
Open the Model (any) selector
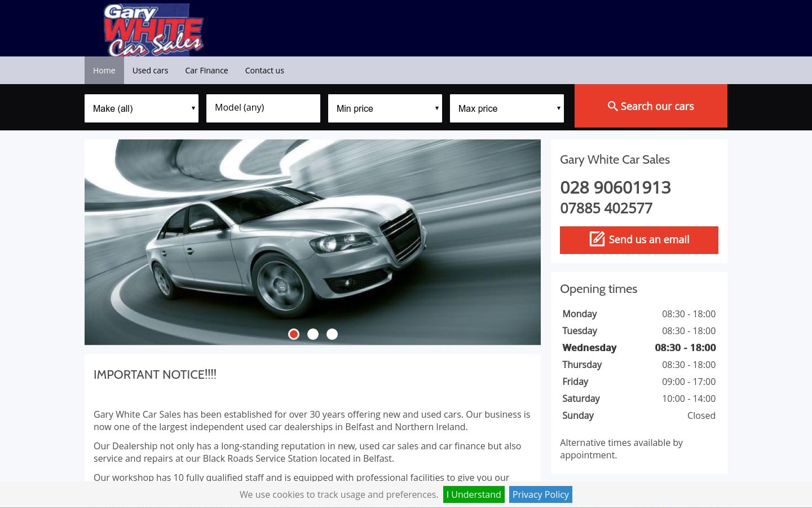click(263, 108)
